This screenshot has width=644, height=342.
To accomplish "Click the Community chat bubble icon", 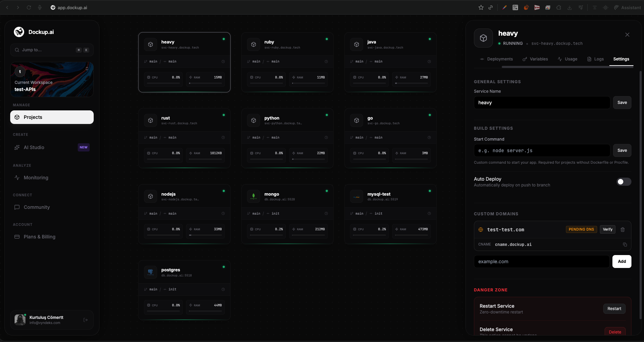I will pos(17,207).
